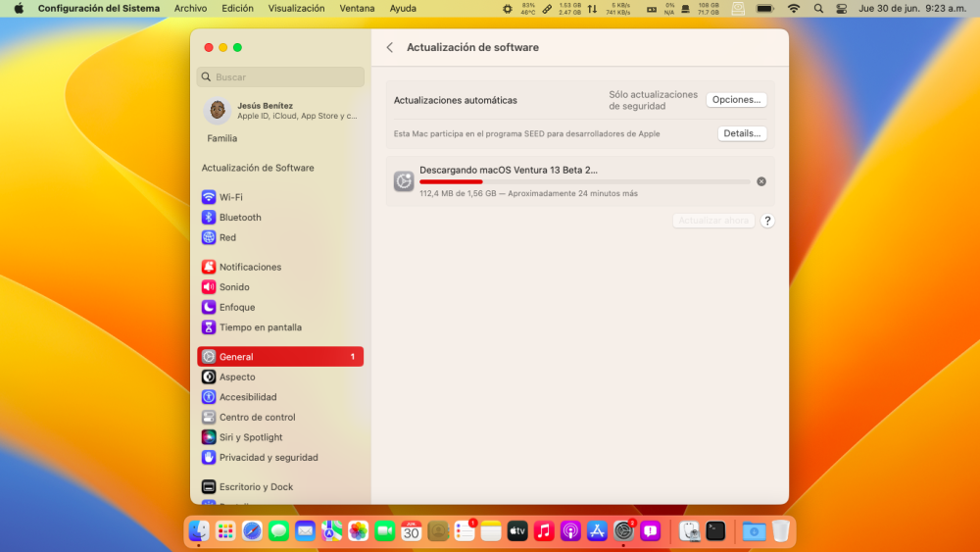
Task: Open Reminders from the Dock
Action: point(465,531)
